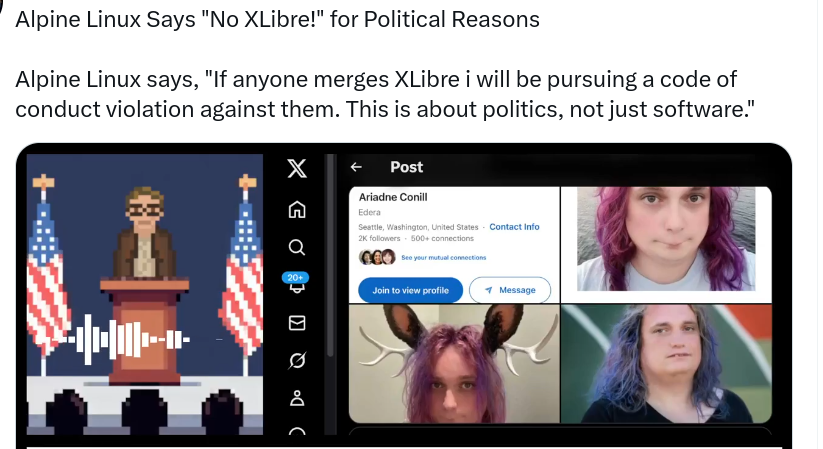Click the Message button
Screen dimensions: 823x449
(x=510, y=290)
